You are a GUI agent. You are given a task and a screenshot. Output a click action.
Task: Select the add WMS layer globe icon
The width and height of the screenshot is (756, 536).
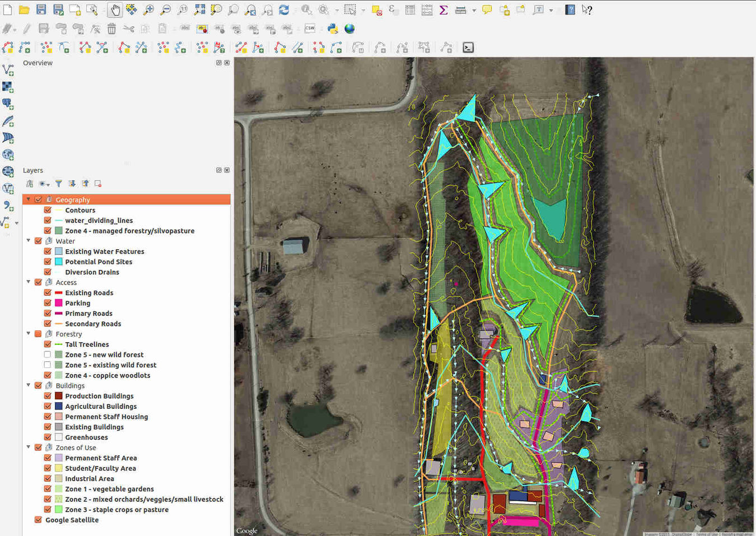pyautogui.click(x=8, y=155)
